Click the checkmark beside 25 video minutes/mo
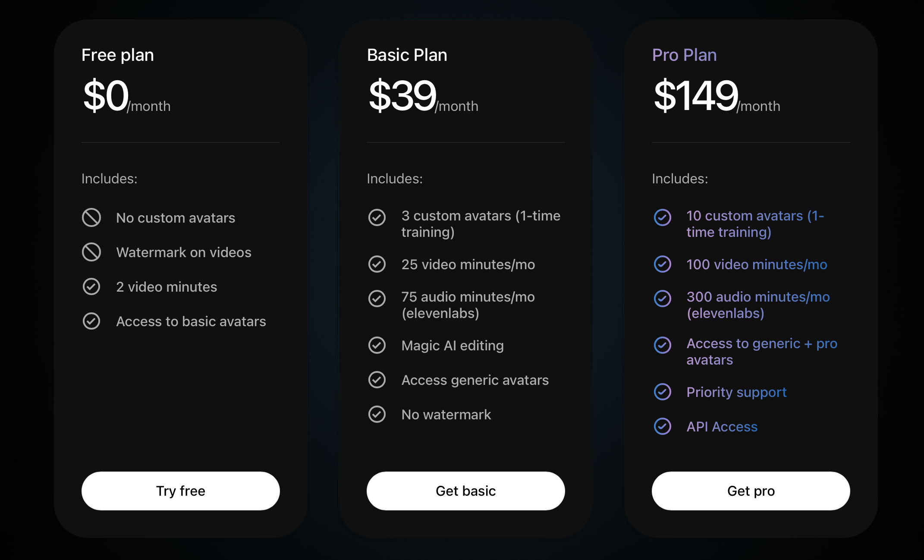This screenshot has width=924, height=560. pyautogui.click(x=377, y=264)
